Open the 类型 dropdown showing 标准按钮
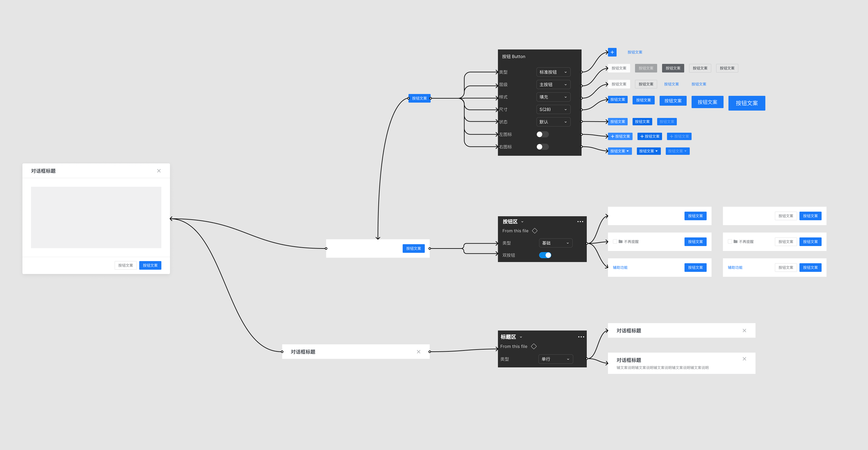 pos(553,72)
